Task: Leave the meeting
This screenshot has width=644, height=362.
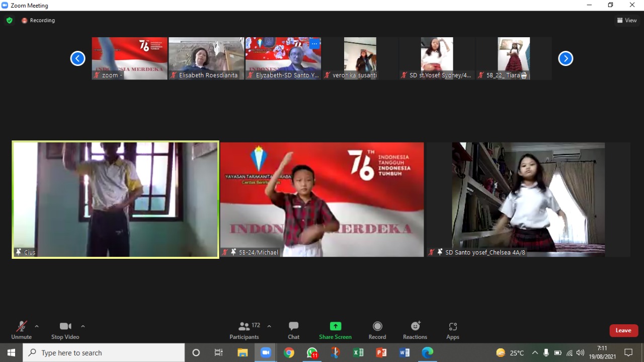Action: (623, 330)
